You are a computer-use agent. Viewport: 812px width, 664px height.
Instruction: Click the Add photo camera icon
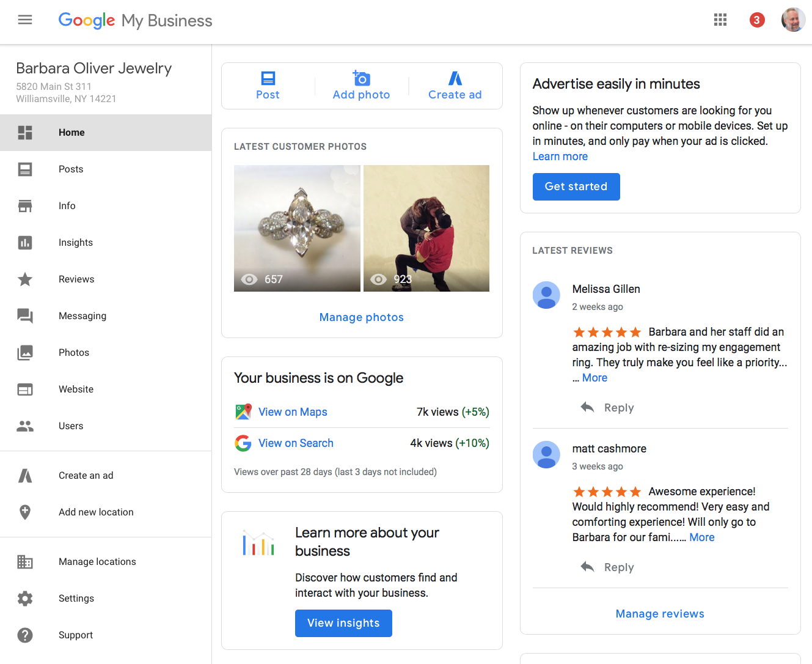pyautogui.click(x=361, y=78)
